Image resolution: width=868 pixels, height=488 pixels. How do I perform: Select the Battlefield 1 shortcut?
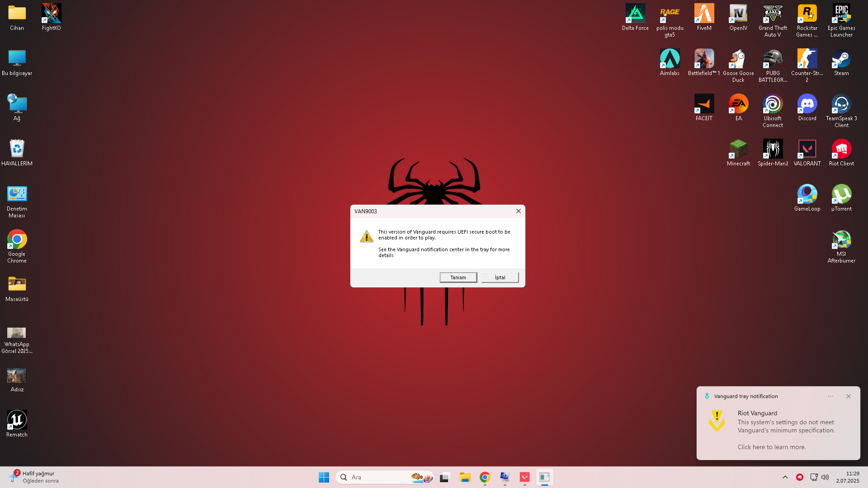pos(704,63)
